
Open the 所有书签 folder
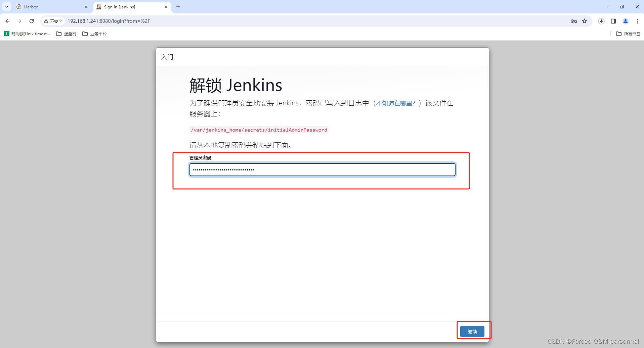628,34
